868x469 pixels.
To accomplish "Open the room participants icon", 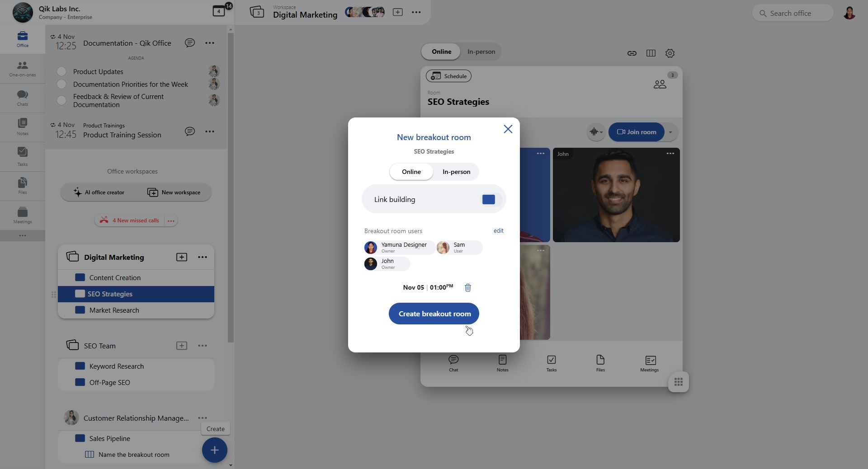I will pos(660,84).
